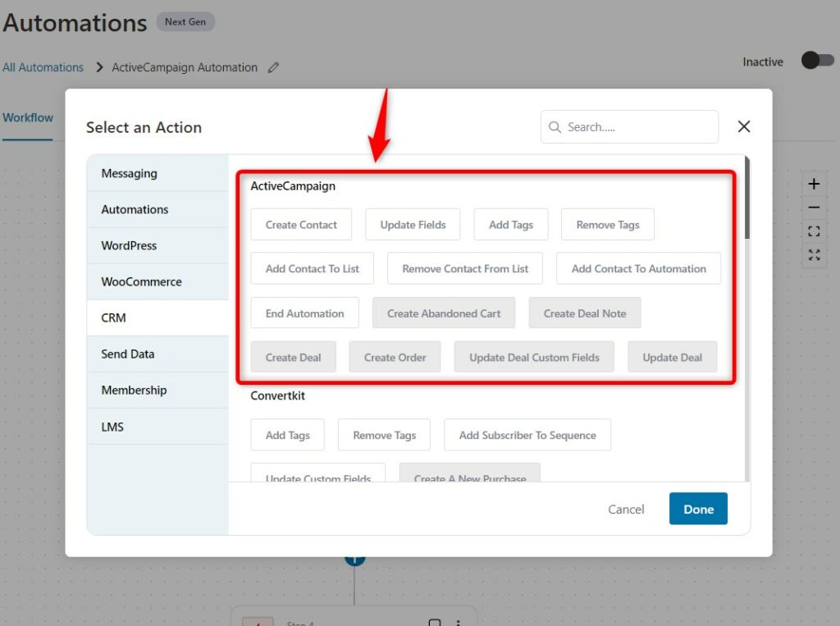This screenshot has height=626, width=840.
Task: Click the fit view icon
Action: [x=814, y=231]
